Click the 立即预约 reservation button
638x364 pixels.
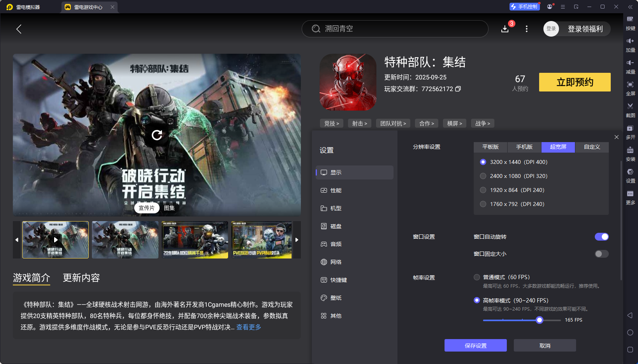pyautogui.click(x=575, y=82)
